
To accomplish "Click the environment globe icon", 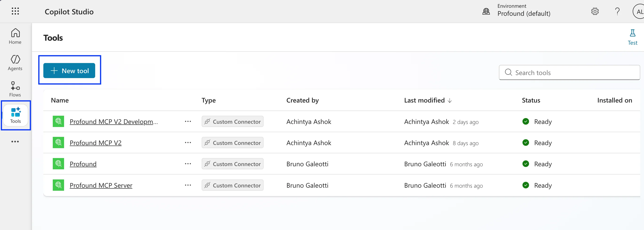I will coord(486,11).
